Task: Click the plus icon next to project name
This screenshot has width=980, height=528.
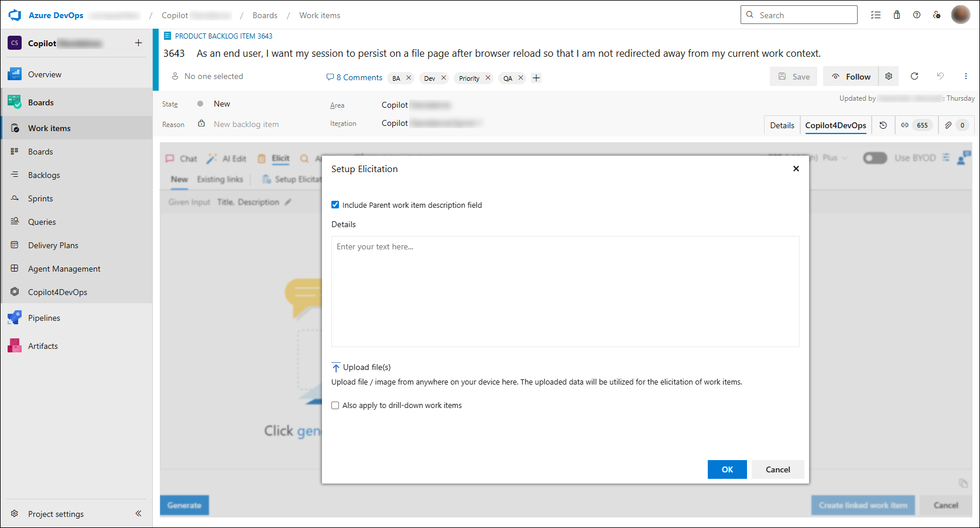Action: point(138,43)
